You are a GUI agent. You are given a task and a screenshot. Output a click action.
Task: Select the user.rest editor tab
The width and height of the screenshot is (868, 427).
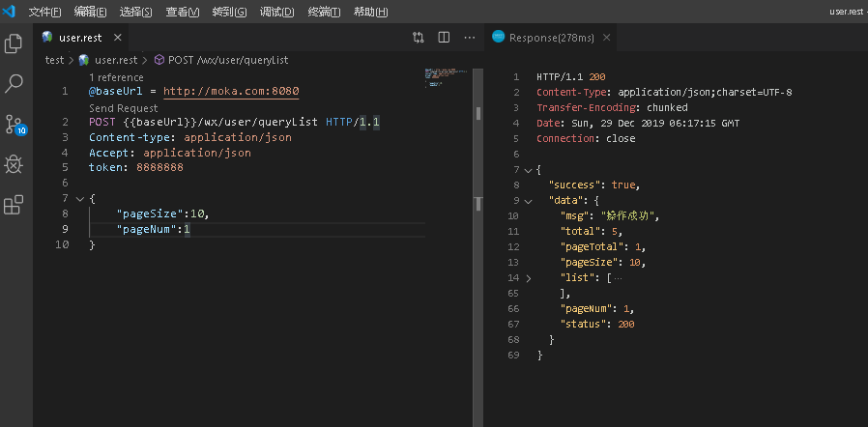tap(81, 38)
